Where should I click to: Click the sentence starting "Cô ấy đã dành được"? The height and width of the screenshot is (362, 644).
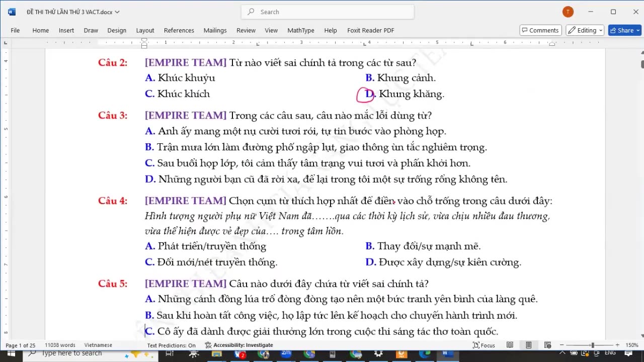tap(328, 332)
